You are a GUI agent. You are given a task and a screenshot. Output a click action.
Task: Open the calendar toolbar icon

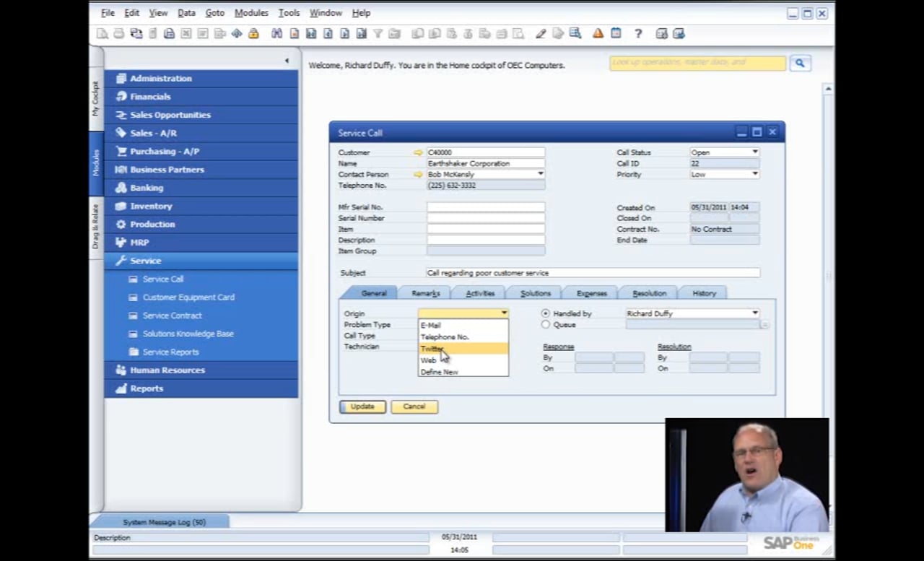click(x=616, y=34)
